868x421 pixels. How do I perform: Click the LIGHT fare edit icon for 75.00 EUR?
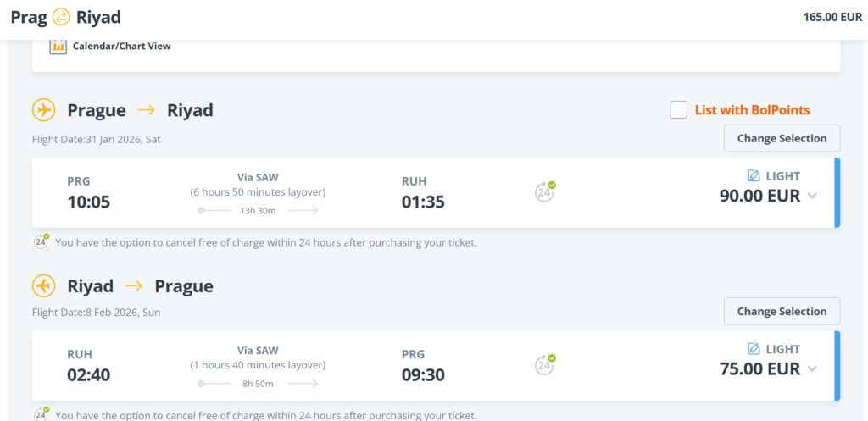754,349
